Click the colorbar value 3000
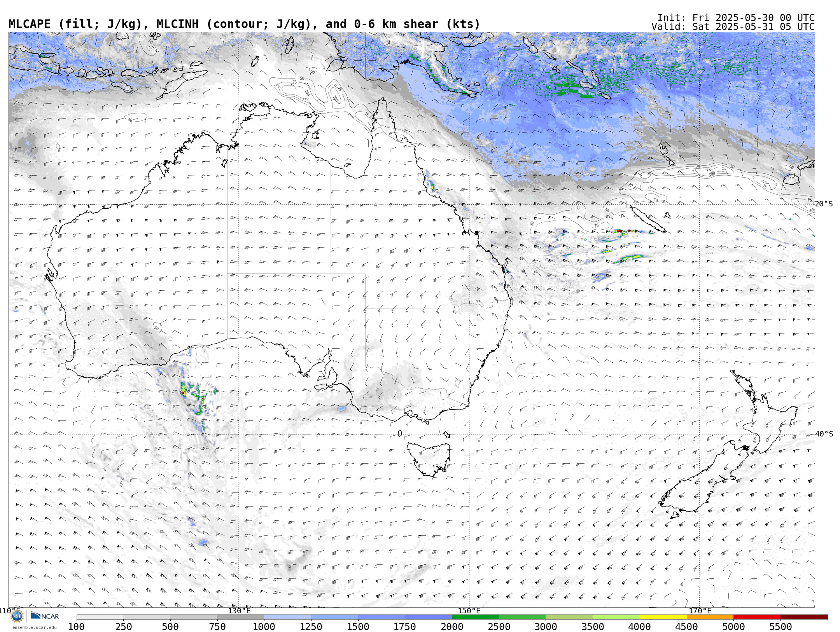 click(x=546, y=627)
